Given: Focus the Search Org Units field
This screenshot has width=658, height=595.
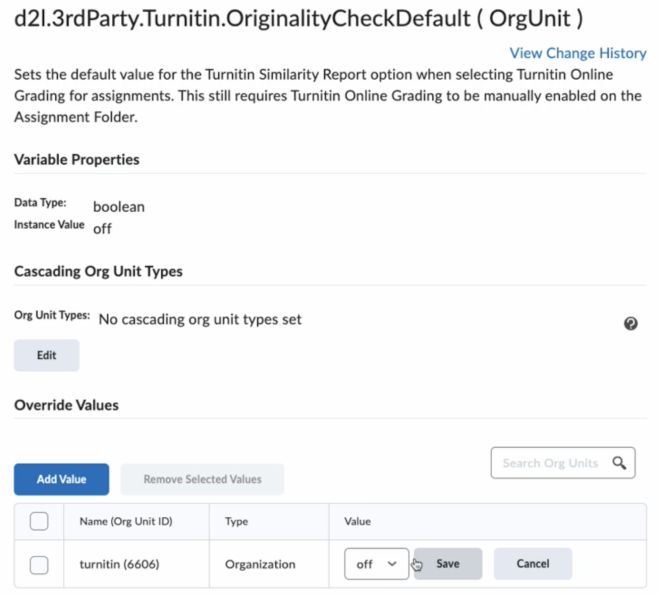Looking at the screenshot, I should click(x=563, y=463).
